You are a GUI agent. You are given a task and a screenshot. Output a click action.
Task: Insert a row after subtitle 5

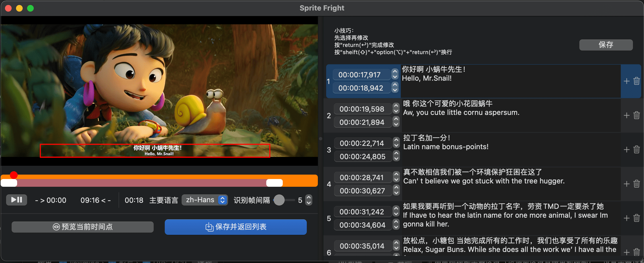point(627,218)
